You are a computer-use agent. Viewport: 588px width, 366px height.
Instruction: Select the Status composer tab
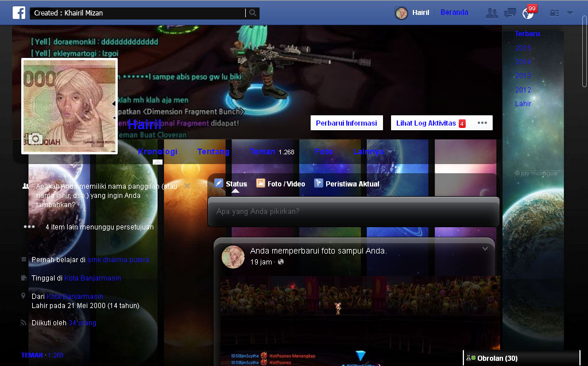coord(231,184)
